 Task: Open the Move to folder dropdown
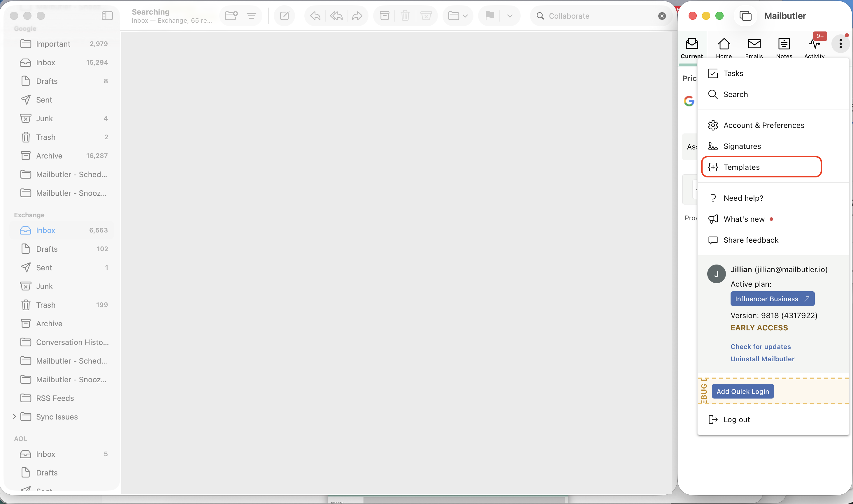point(458,16)
